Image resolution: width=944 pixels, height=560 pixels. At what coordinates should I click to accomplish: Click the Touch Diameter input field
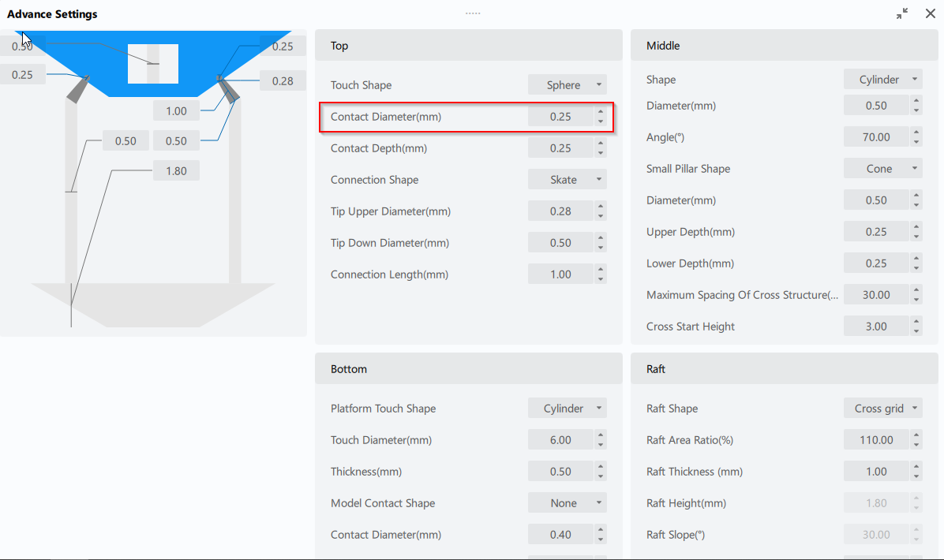560,440
